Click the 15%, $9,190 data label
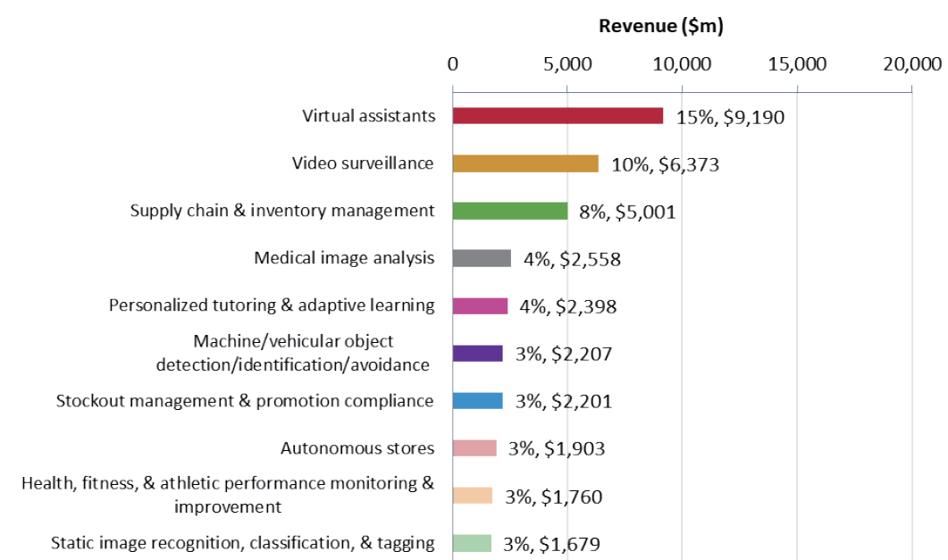The height and width of the screenshot is (560, 948). tap(730, 117)
